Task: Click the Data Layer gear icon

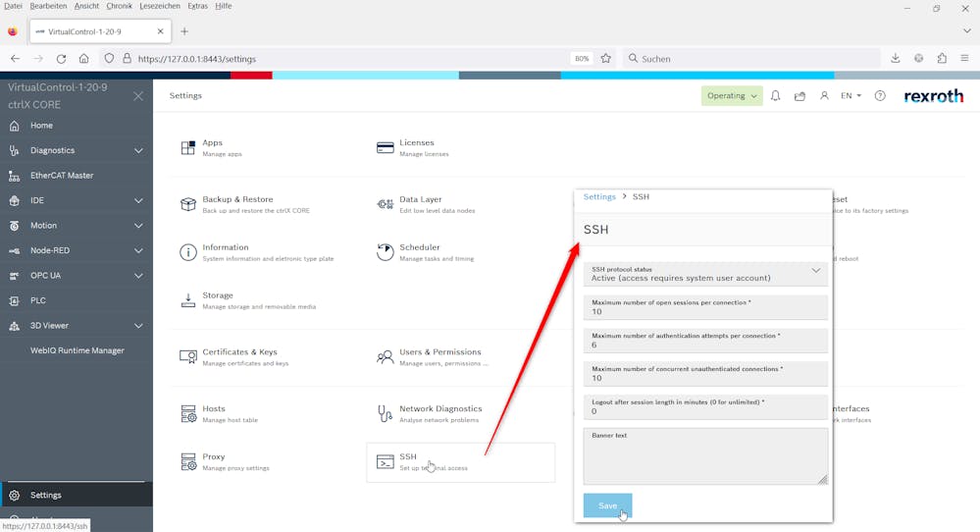Action: pos(385,204)
